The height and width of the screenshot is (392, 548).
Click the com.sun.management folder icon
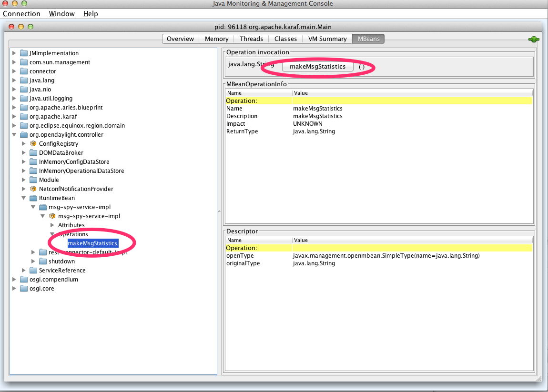[24, 62]
